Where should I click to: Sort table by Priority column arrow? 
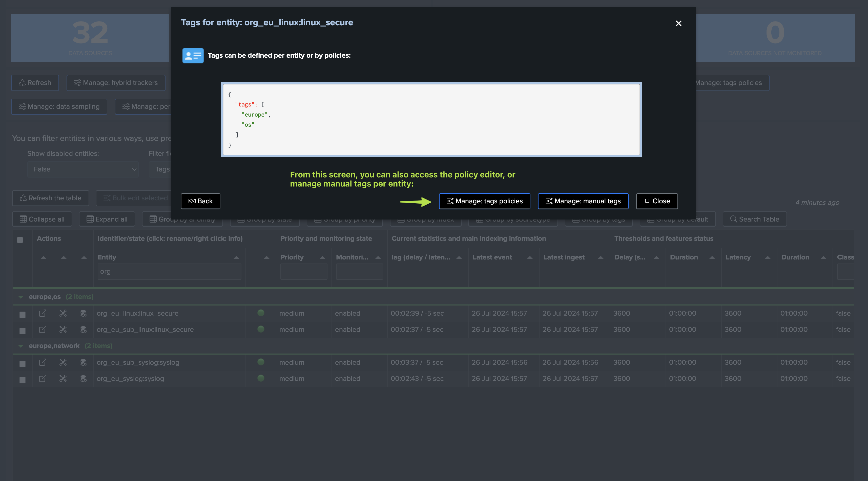pos(322,257)
